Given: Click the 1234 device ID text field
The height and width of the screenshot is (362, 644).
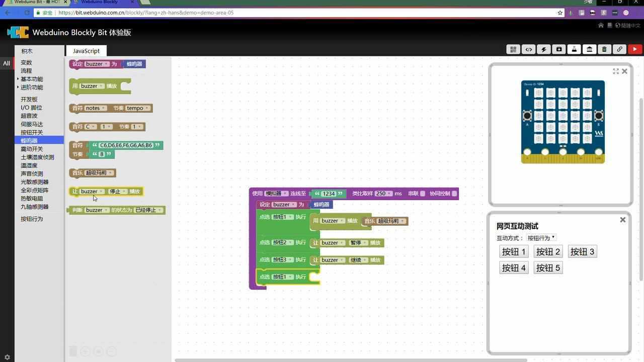Looking at the screenshot, I should (329, 194).
